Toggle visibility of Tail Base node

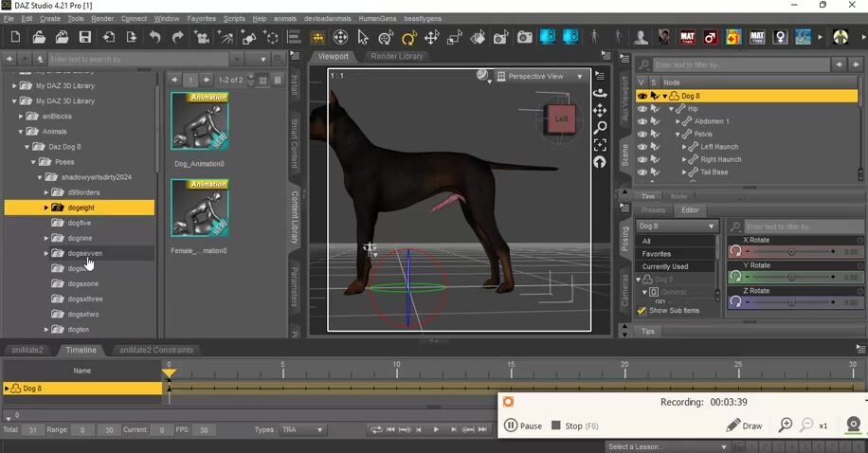642,172
